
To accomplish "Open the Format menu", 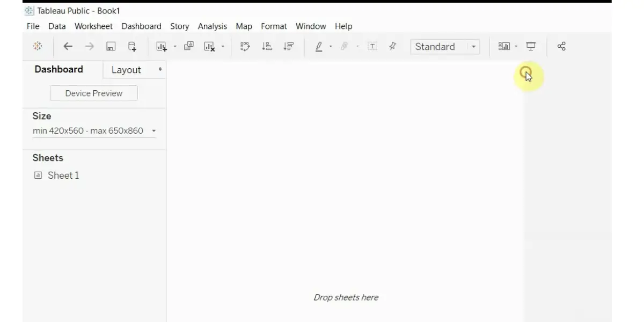I will (274, 26).
